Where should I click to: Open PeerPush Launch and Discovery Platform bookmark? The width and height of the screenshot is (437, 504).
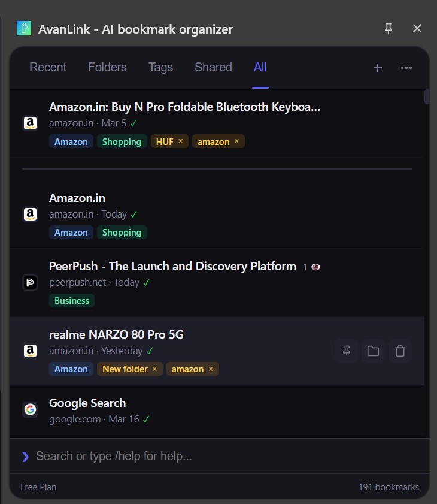172,266
